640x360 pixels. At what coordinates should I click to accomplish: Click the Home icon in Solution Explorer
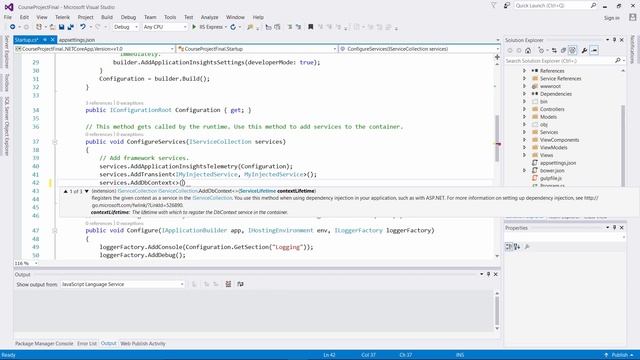[x=528, y=51]
